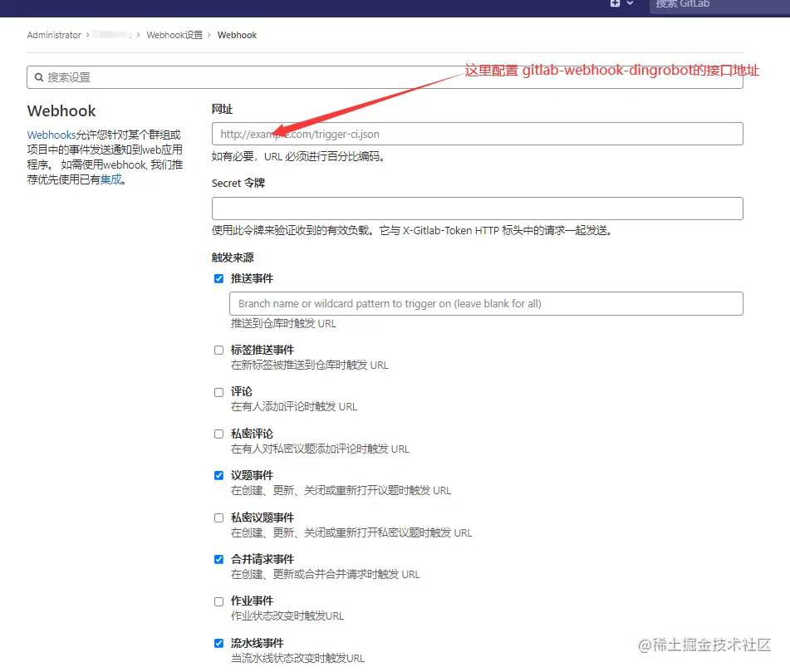
Task: Open the 集成 integrations link
Action: [x=110, y=180]
